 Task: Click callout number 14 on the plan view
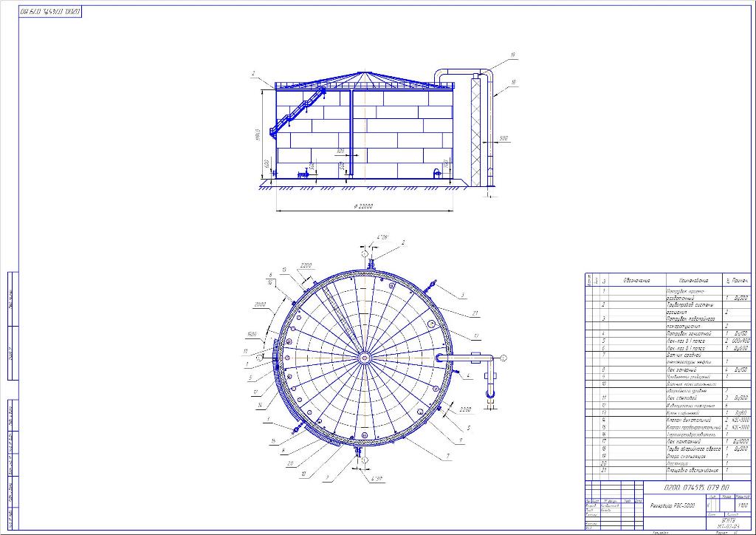point(259,405)
